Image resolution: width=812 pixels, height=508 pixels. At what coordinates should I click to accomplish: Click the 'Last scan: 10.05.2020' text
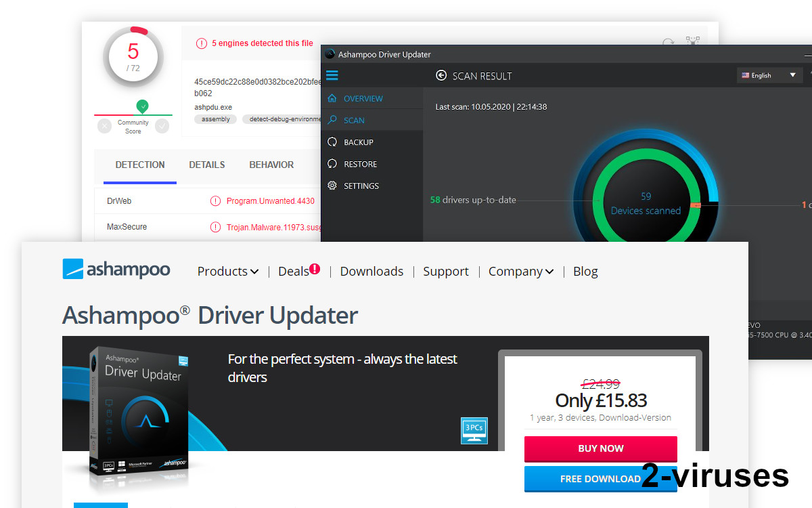491,107
